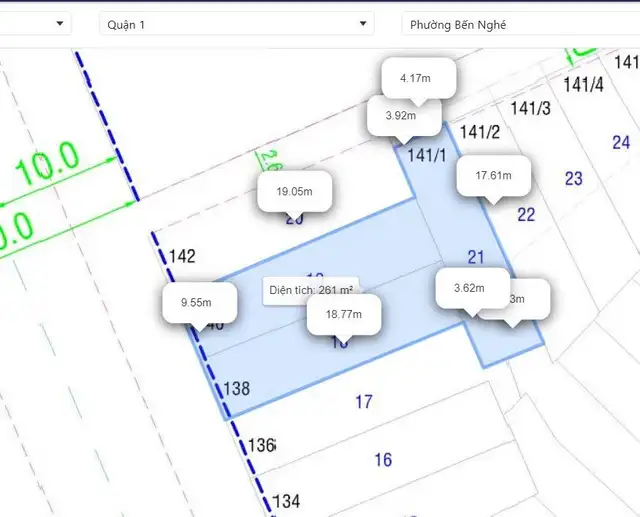Click the green 10.0 road width dimension
640x517 pixels.
[x=47, y=164]
